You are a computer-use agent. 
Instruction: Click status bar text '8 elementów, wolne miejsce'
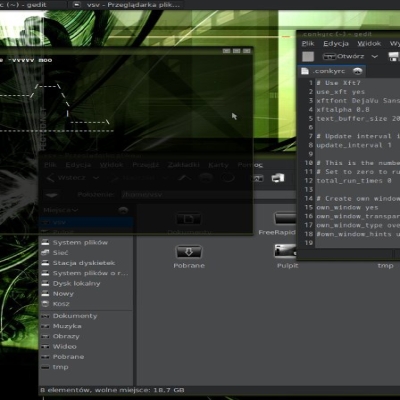coord(112,390)
